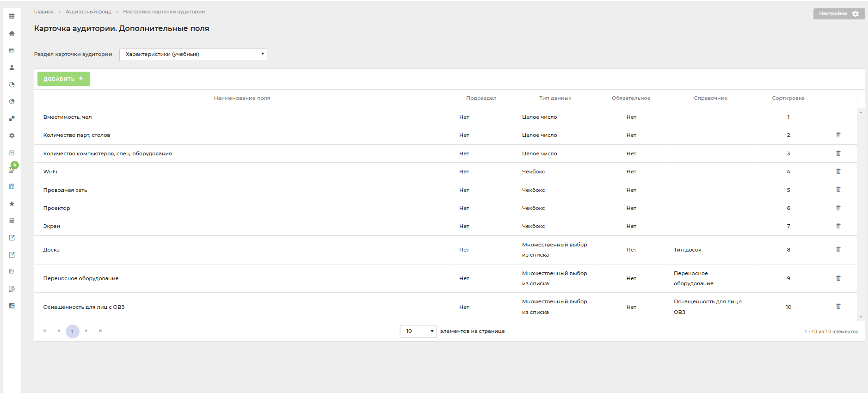Screen dimensions: 868x393
Task: Sort by 'Обязательное' column header
Action: pyautogui.click(x=631, y=98)
